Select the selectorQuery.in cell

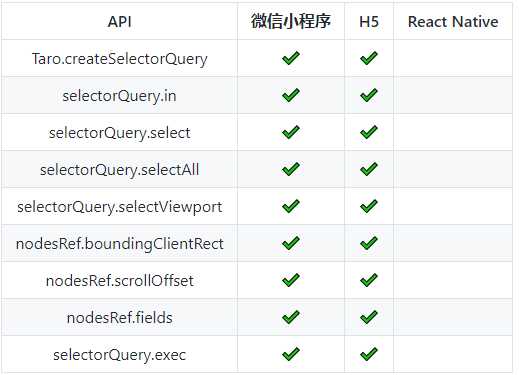click(x=119, y=96)
